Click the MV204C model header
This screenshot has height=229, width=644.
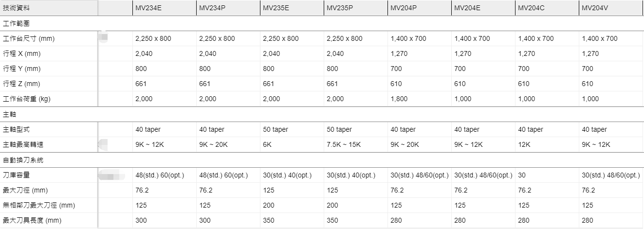coord(531,8)
